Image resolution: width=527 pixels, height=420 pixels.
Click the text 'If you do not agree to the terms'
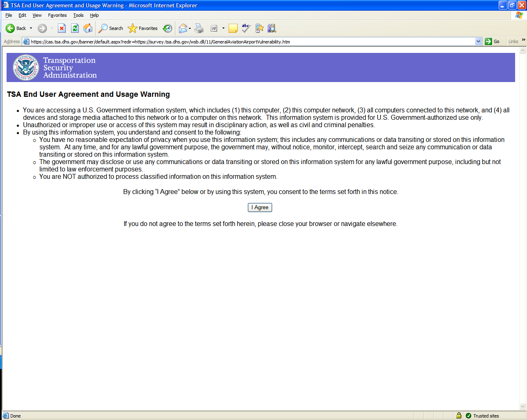(x=168, y=224)
